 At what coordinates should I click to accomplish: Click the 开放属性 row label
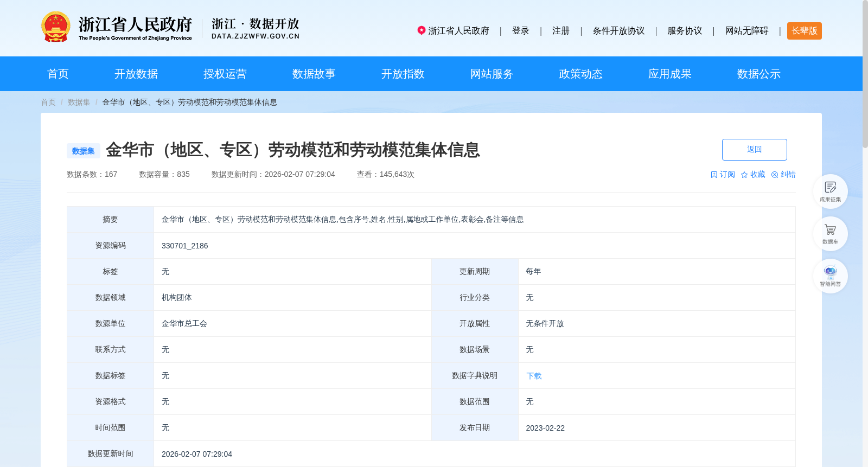(475, 324)
